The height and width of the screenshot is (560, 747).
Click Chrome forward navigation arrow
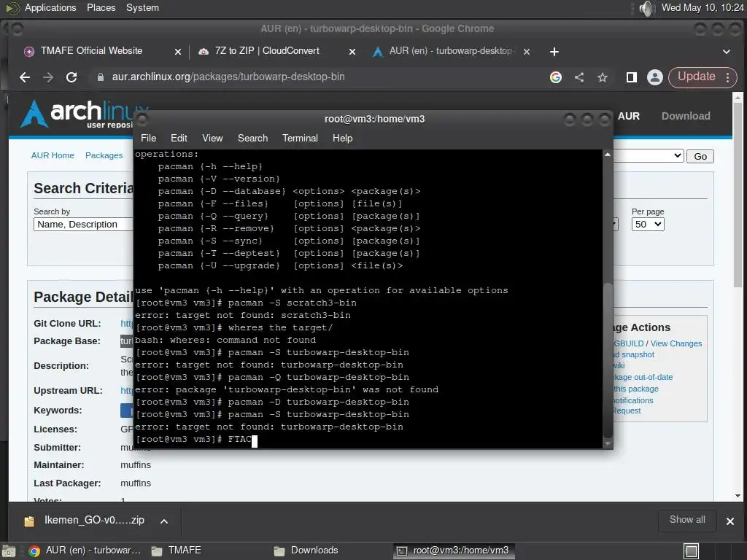(48, 77)
